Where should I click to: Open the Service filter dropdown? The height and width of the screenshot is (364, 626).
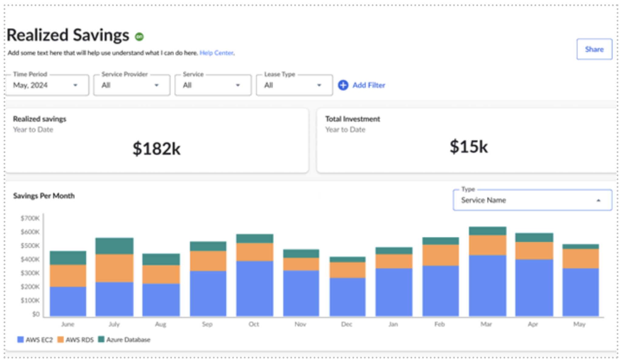213,85
